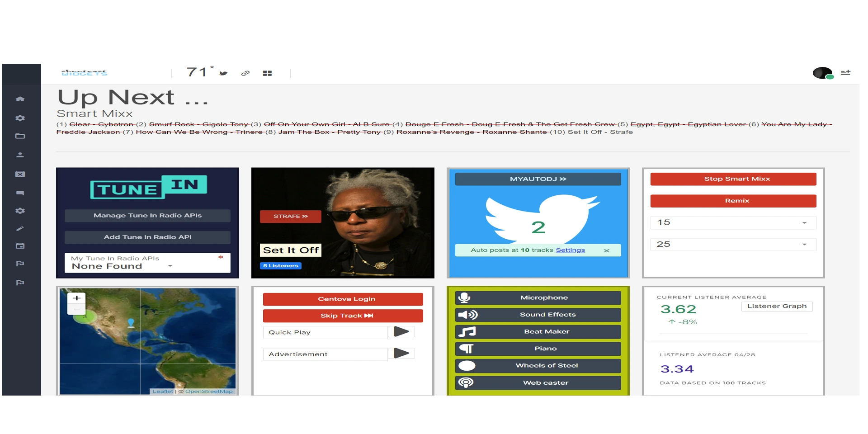
Task: Open the Beat Maker widget button
Action: [538, 332]
